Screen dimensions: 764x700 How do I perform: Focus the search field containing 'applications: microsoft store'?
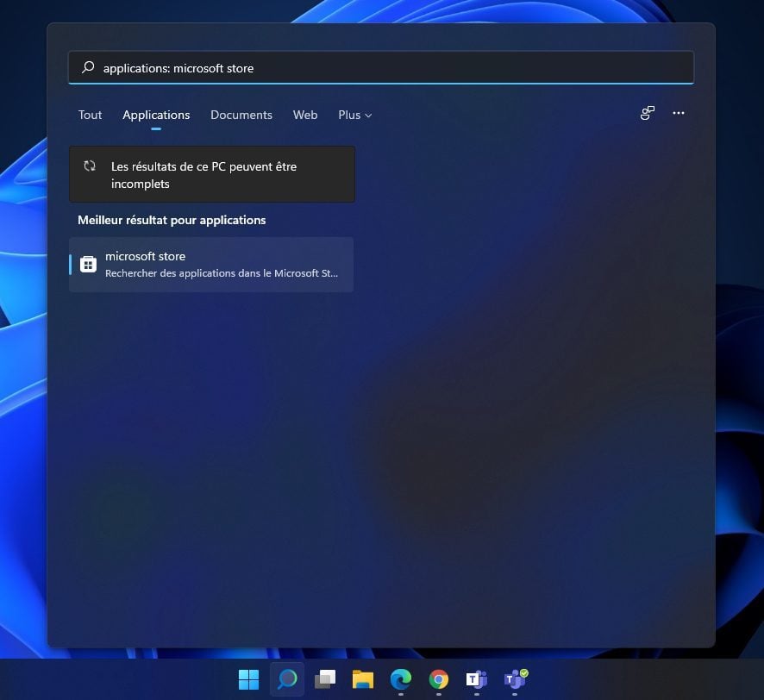[x=381, y=67]
